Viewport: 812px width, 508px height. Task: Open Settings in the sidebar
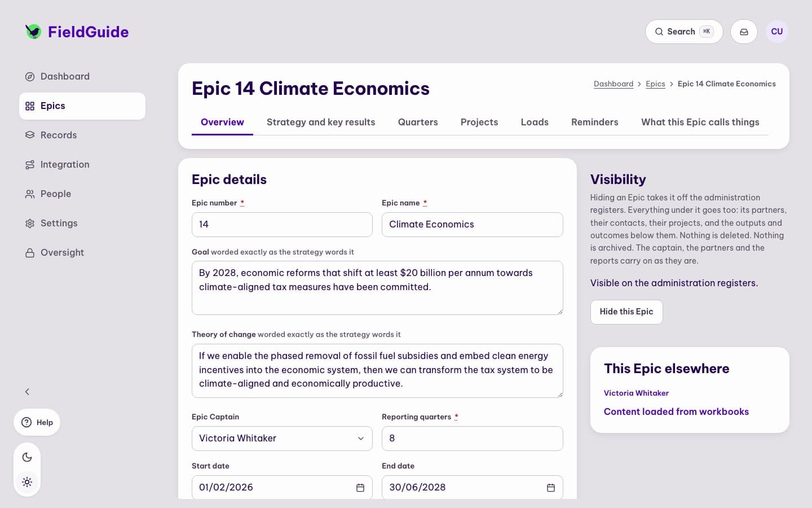click(x=82, y=224)
